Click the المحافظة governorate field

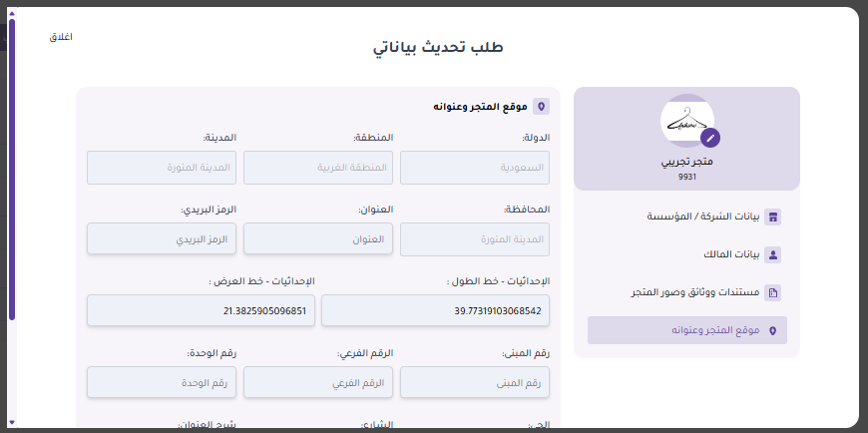point(475,239)
